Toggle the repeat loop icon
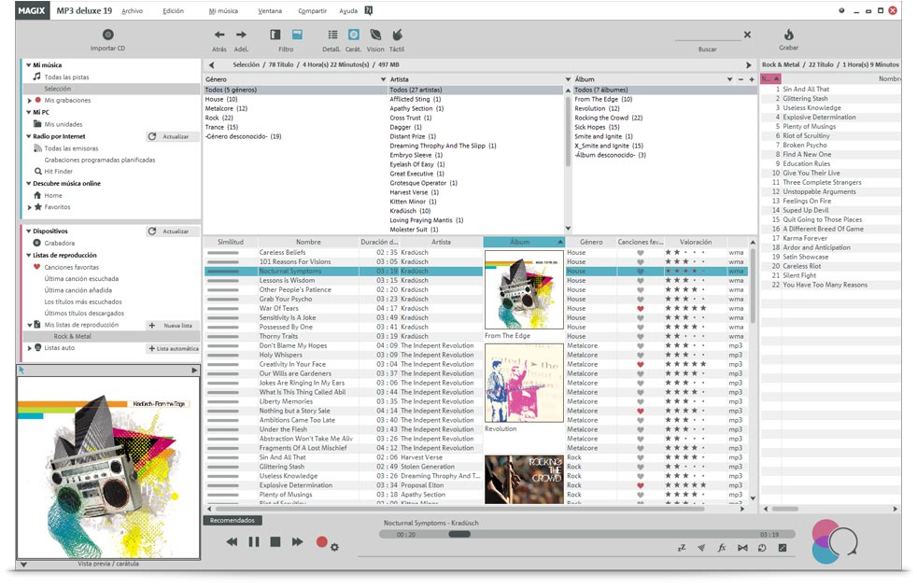 click(762, 548)
